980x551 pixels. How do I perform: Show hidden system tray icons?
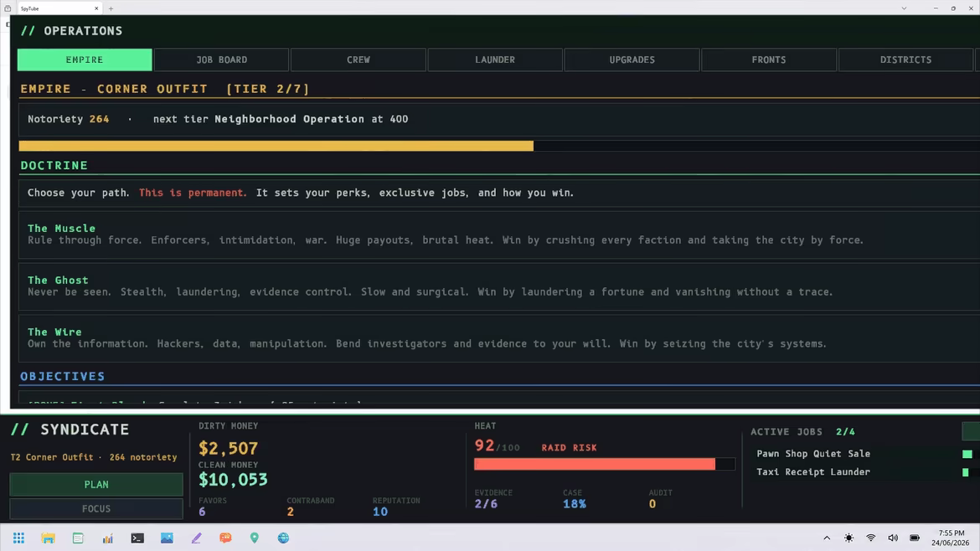click(x=827, y=538)
